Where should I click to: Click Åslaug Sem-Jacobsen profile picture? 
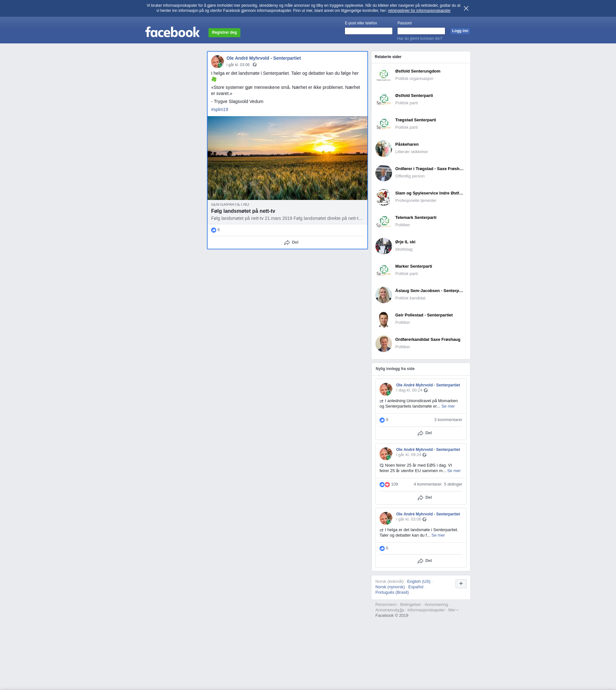[x=383, y=295]
